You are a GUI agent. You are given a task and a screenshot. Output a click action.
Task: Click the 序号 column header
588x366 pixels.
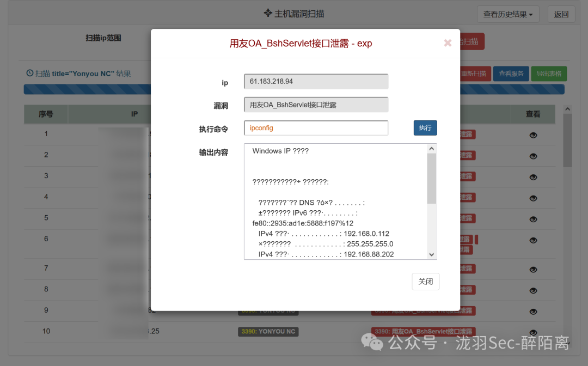point(46,114)
